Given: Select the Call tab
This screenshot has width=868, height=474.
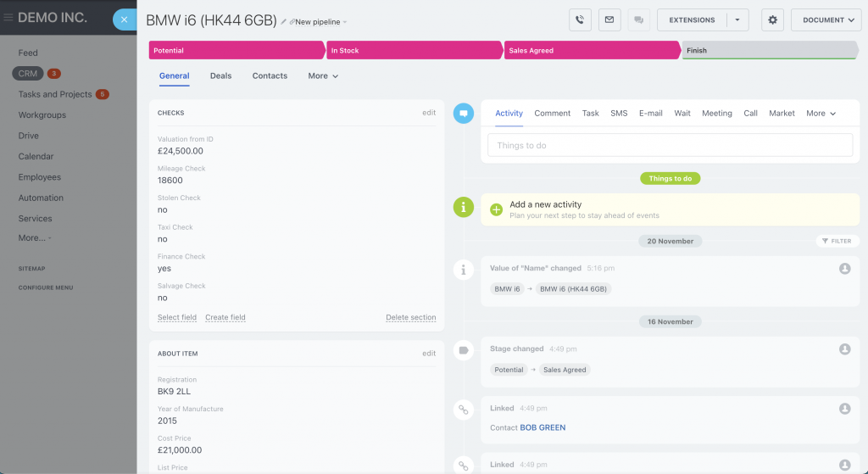Looking at the screenshot, I should click(x=750, y=113).
